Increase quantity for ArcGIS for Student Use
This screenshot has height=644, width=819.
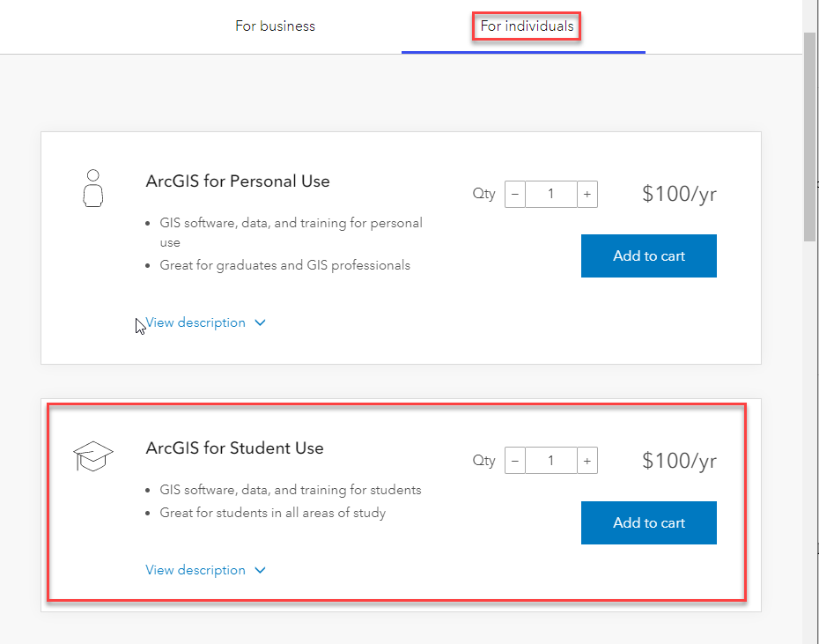(x=587, y=460)
